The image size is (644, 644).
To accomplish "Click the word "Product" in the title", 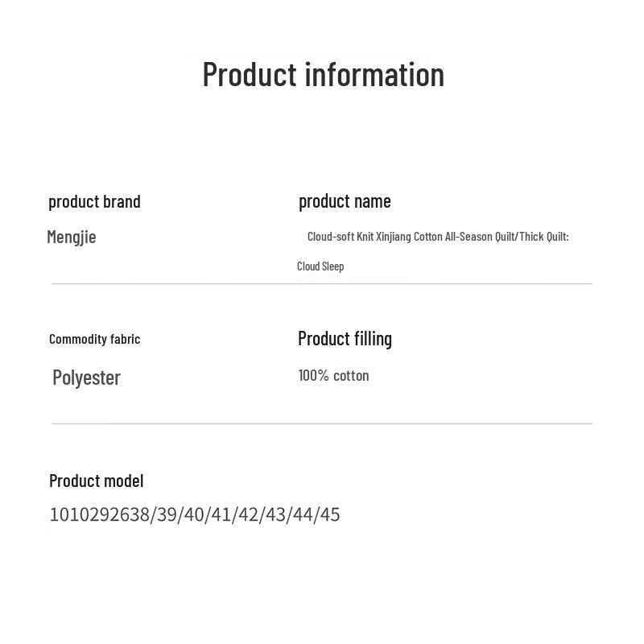I will tap(250, 74).
